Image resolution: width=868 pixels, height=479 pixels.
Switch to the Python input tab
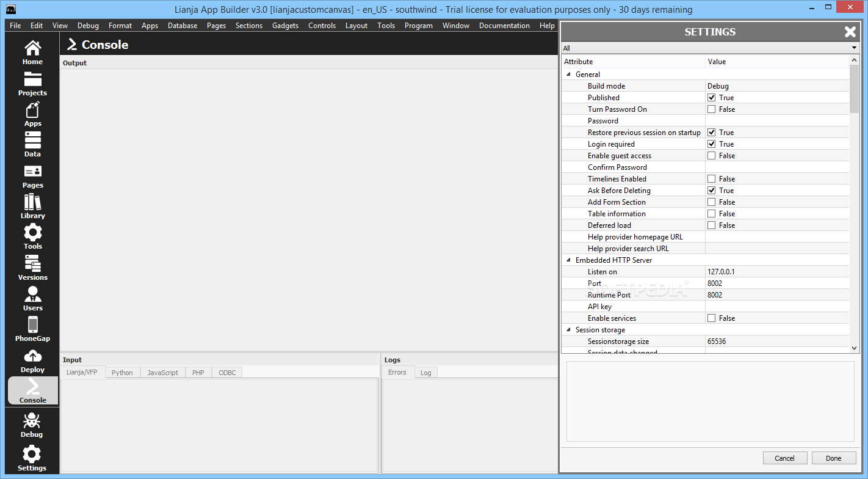pyautogui.click(x=122, y=373)
